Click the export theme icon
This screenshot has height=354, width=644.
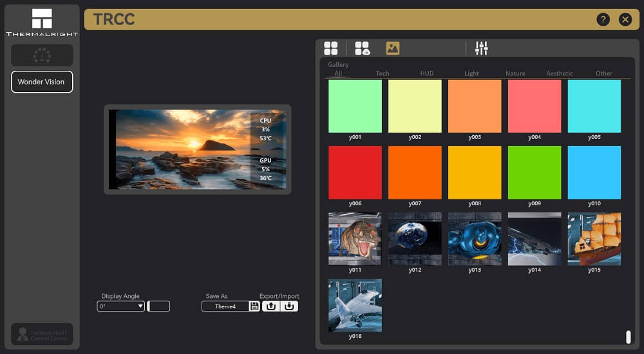coord(271,306)
